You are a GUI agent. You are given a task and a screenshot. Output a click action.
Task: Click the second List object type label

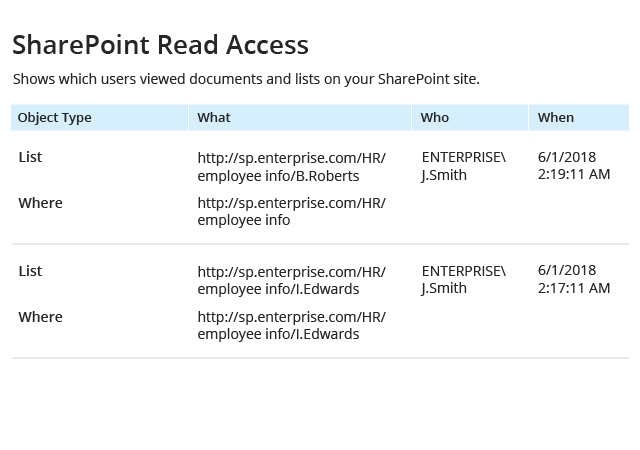pyautogui.click(x=30, y=271)
